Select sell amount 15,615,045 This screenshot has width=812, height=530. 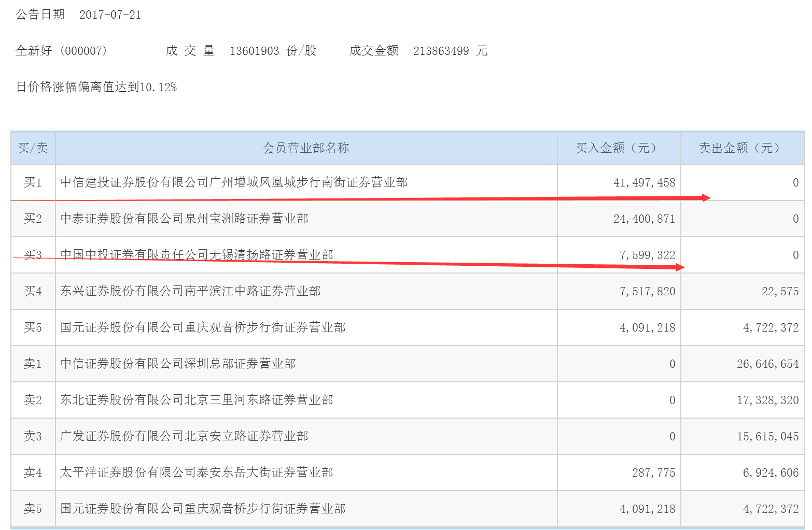coord(768,436)
